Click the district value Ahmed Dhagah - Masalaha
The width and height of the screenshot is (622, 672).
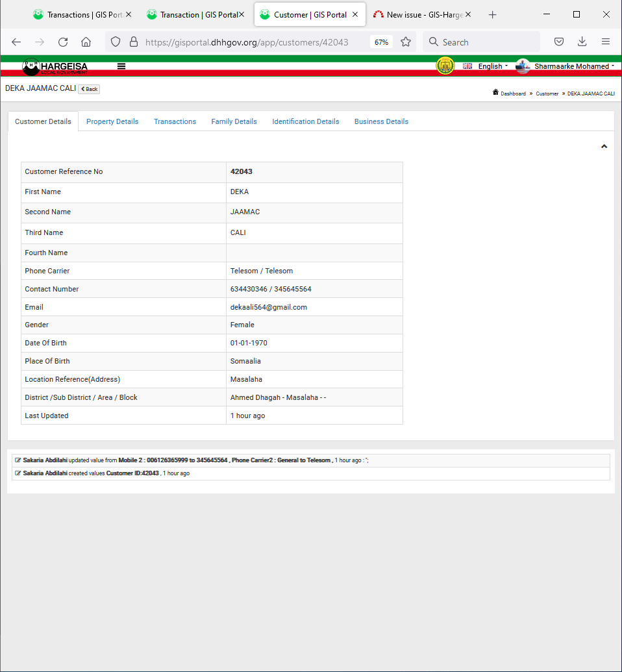(278, 398)
